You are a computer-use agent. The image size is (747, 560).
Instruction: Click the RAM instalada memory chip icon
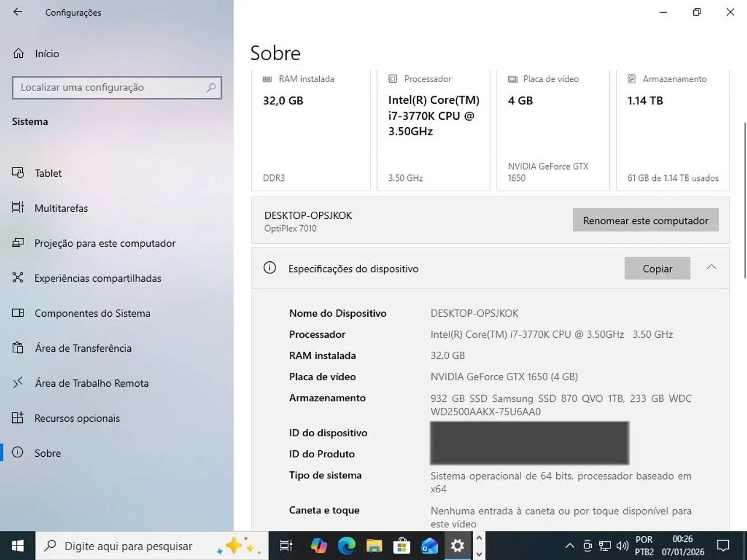267,79
